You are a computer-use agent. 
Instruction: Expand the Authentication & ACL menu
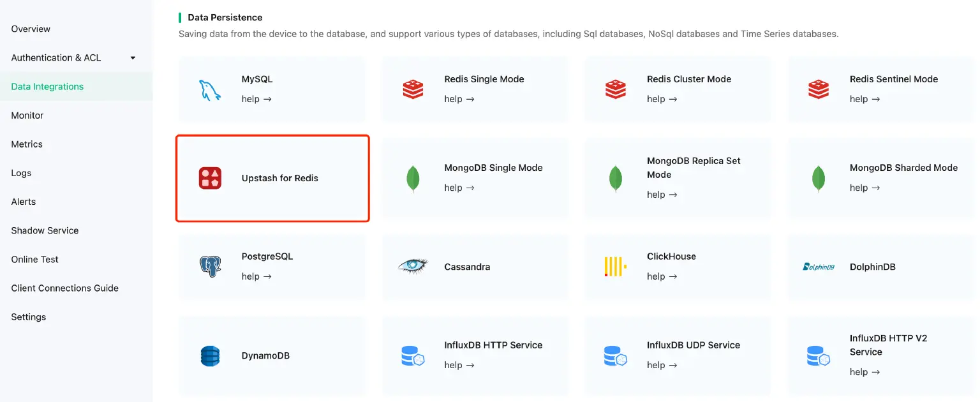(70, 57)
